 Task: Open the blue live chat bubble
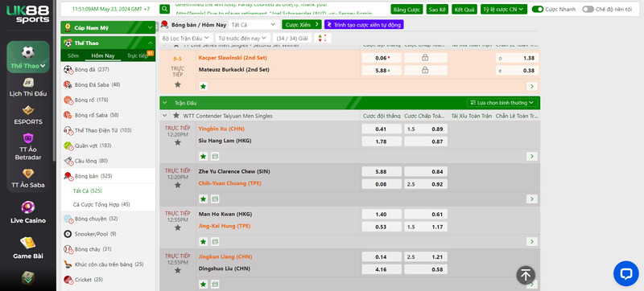coord(626,273)
